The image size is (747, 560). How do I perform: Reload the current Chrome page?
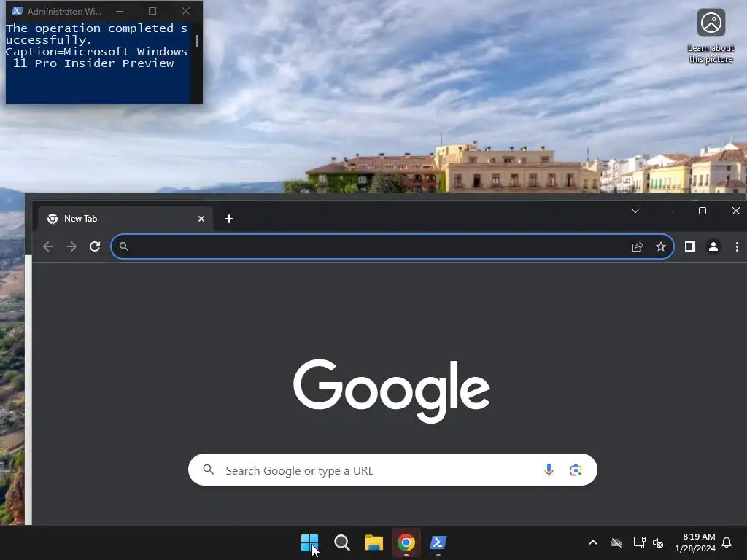(x=95, y=246)
